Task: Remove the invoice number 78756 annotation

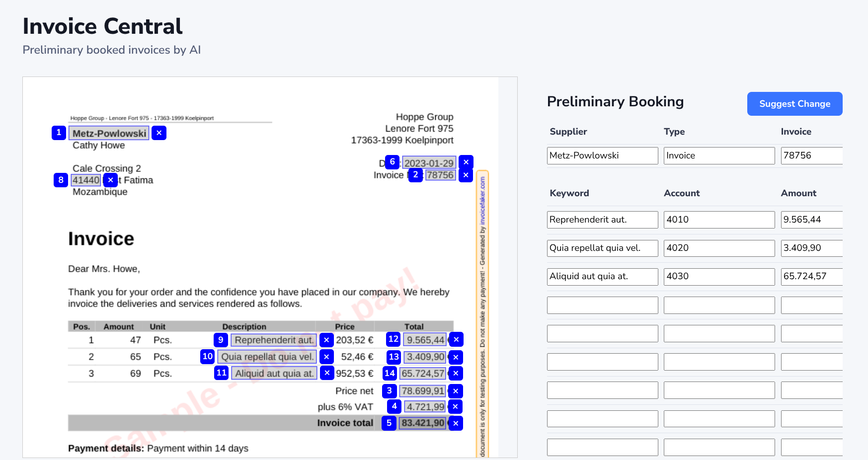Action: pos(466,175)
